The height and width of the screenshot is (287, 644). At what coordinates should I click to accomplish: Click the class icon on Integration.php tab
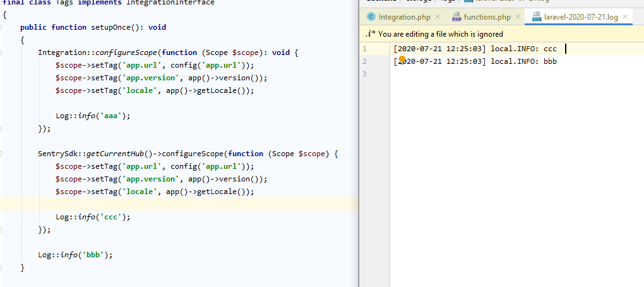371,17
